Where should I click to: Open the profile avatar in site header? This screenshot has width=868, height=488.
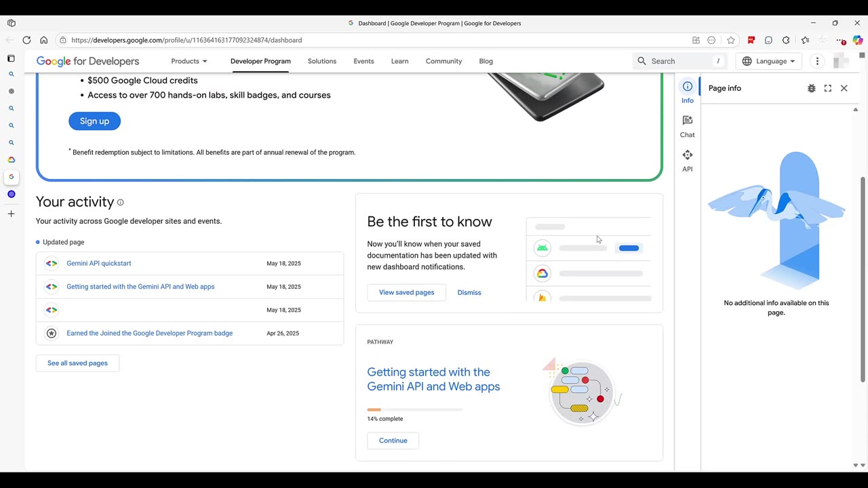842,61
